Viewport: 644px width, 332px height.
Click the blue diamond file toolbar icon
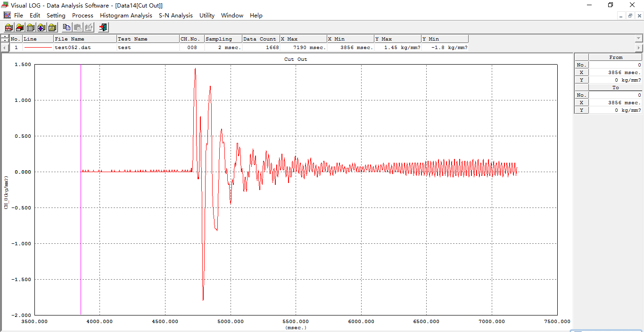[41, 27]
